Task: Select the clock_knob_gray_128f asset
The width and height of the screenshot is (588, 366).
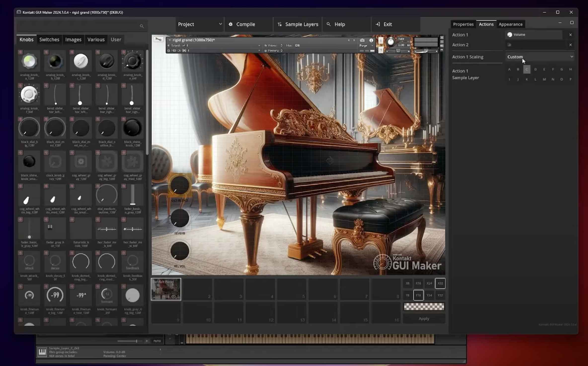Action: (x=55, y=162)
